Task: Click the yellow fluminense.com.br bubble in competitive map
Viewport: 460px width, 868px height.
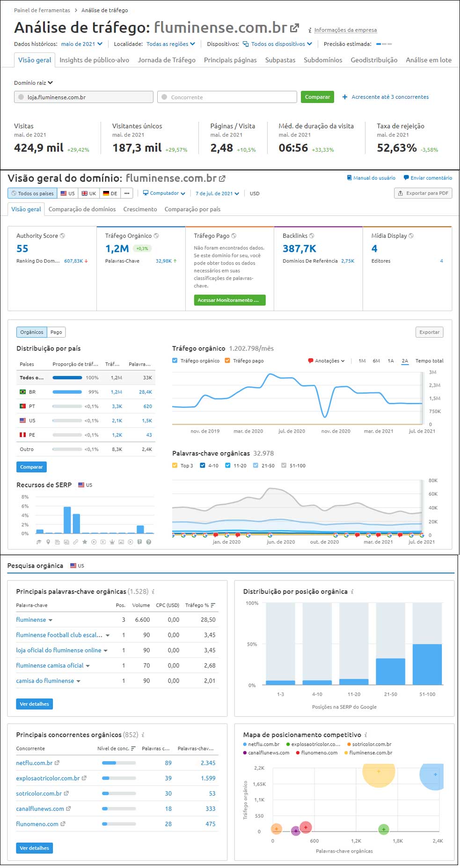Action: click(378, 772)
